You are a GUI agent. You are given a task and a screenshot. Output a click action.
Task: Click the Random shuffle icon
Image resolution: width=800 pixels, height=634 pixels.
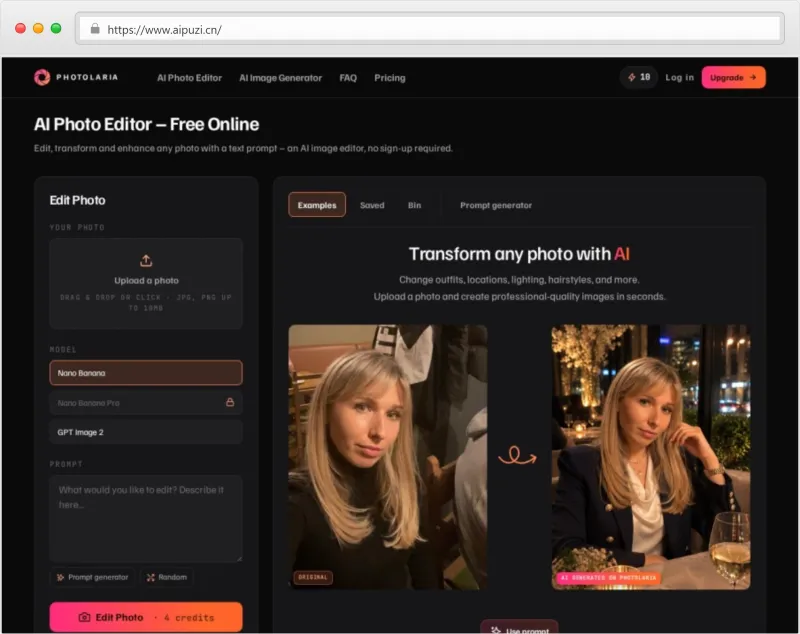[151, 577]
